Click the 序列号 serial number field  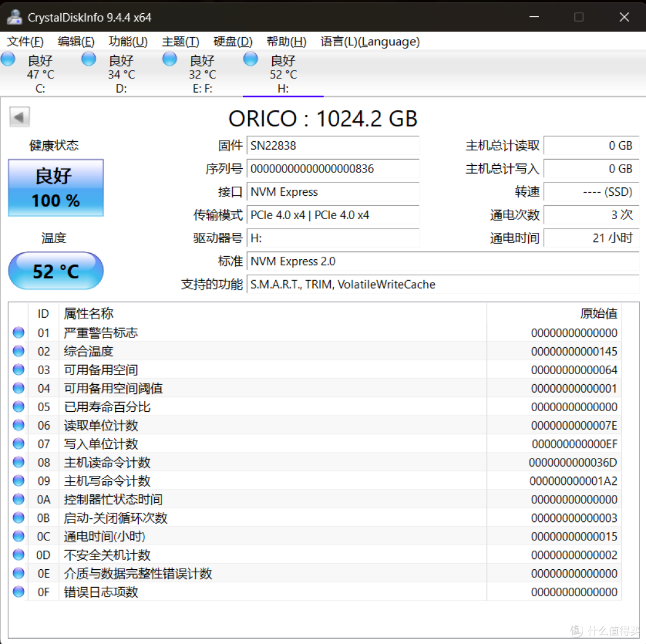[333, 169]
